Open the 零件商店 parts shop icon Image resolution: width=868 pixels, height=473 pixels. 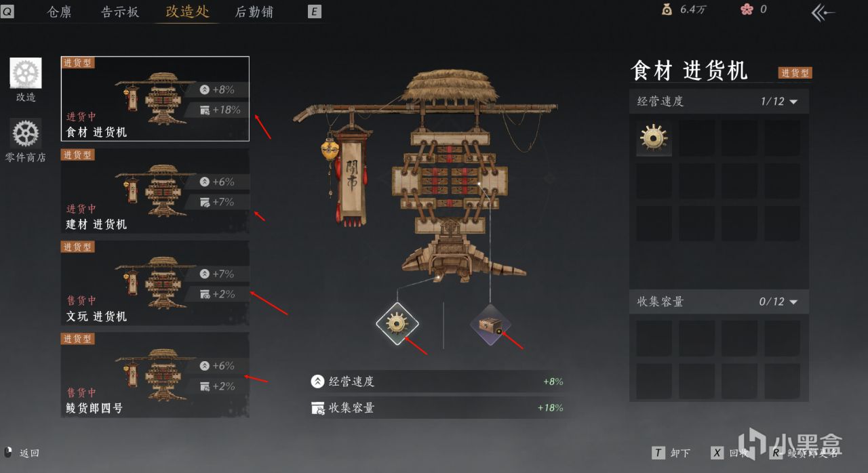(26, 133)
